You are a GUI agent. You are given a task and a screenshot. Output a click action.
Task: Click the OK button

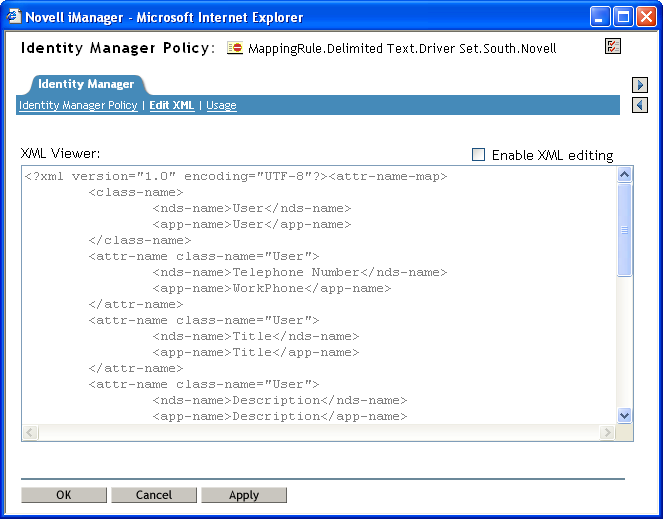[x=64, y=495]
